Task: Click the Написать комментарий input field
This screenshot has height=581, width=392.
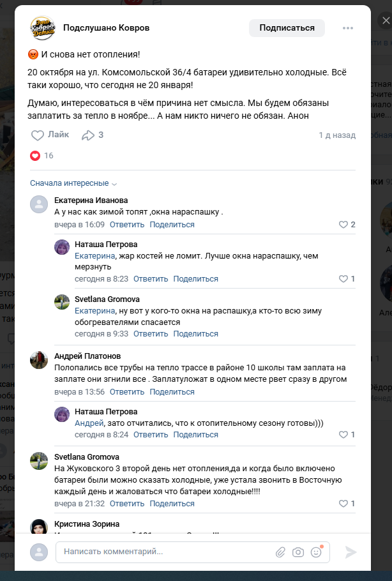Action: [166, 552]
